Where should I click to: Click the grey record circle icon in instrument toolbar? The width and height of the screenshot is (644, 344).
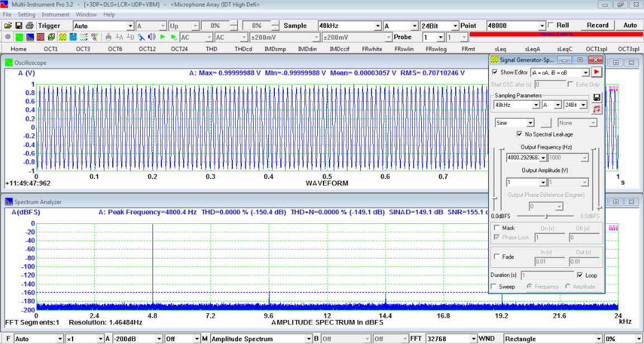(x=8, y=37)
